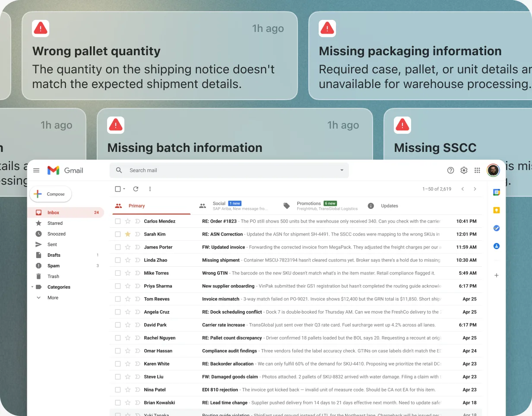The height and width of the screenshot is (416, 532).
Task: Open Google Keep side panel icon
Action: (x=497, y=210)
